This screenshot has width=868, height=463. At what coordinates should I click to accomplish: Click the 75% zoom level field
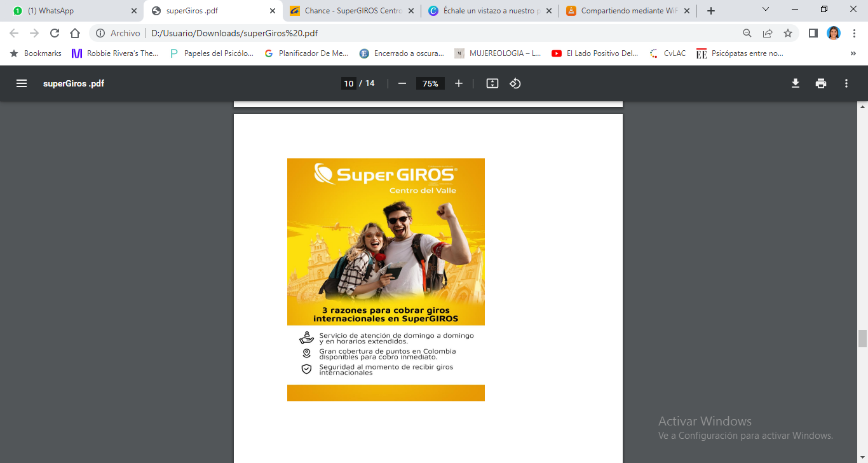tap(430, 83)
